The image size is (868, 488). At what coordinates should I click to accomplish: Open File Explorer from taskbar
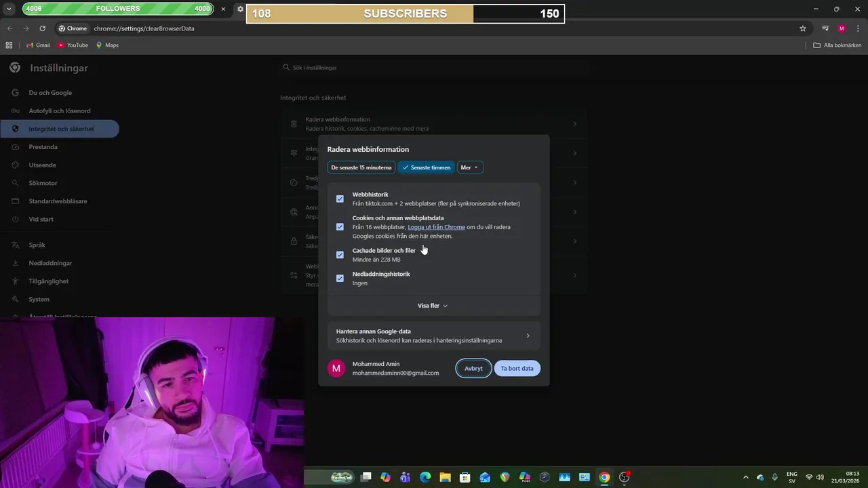(x=445, y=477)
